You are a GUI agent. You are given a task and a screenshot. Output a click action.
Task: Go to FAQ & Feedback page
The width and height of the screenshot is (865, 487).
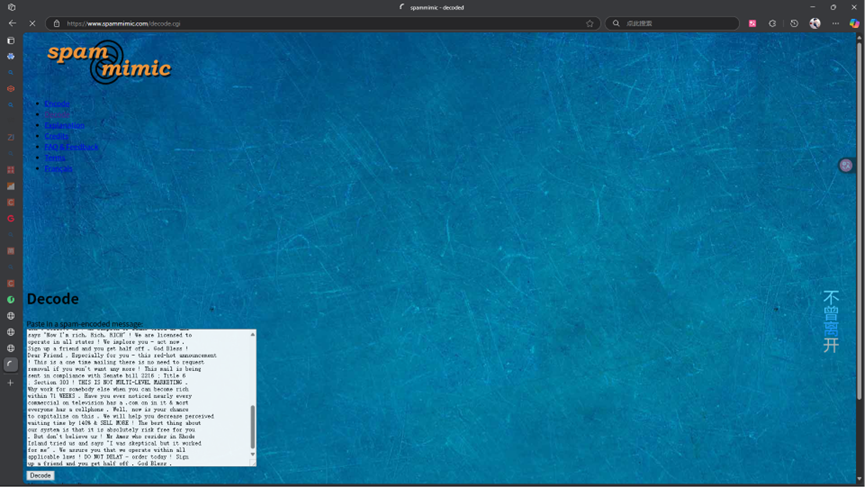click(x=71, y=147)
